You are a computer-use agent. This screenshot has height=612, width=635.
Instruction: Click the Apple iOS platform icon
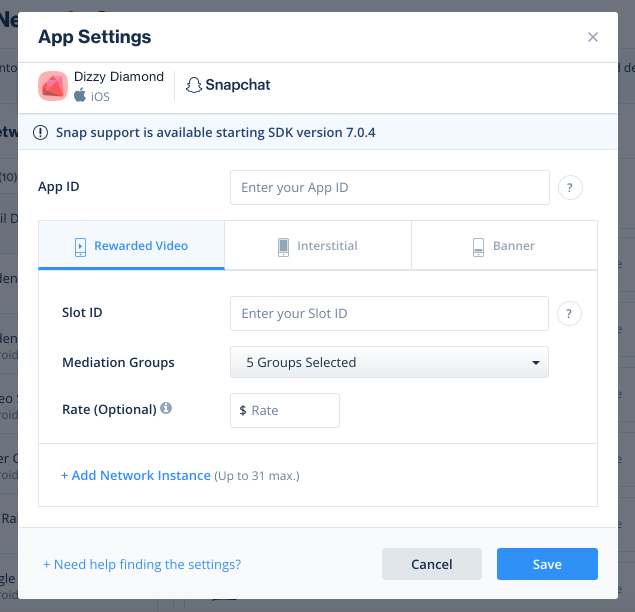point(80,96)
